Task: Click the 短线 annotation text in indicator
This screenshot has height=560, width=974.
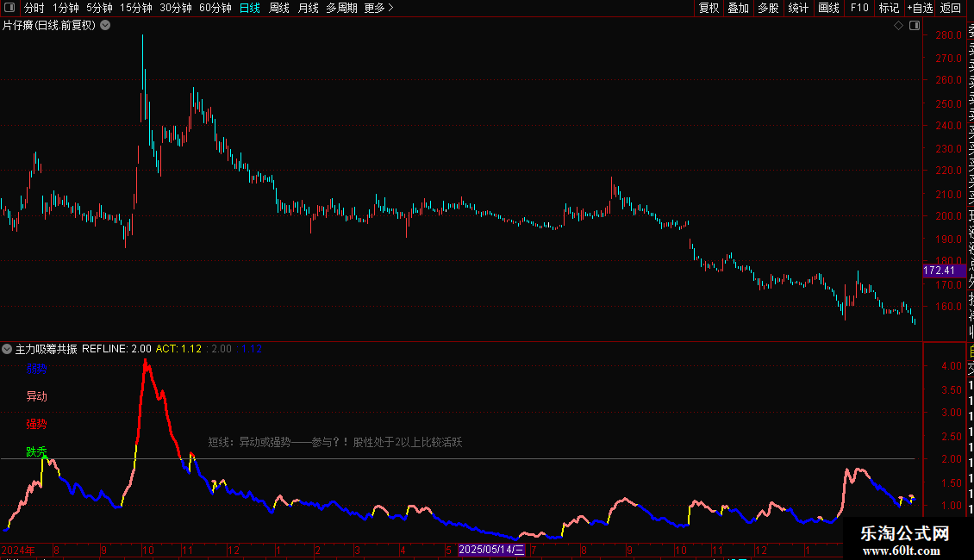Action: point(334,442)
